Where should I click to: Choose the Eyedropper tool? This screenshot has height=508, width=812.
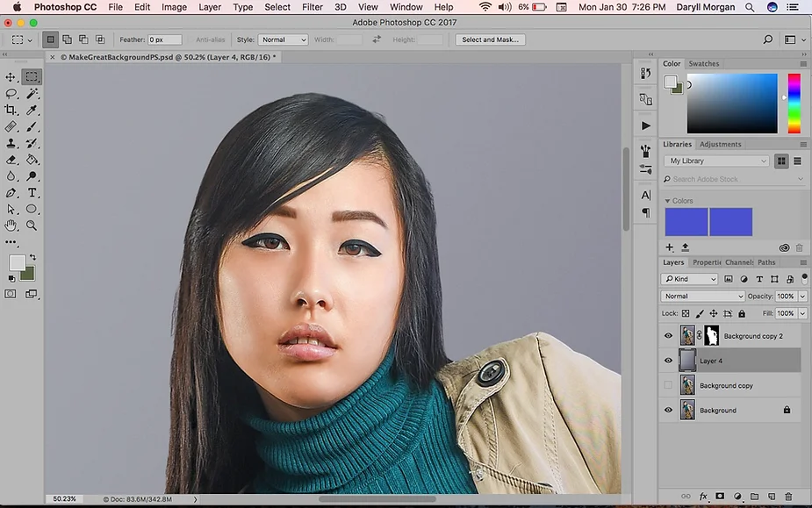tap(32, 110)
